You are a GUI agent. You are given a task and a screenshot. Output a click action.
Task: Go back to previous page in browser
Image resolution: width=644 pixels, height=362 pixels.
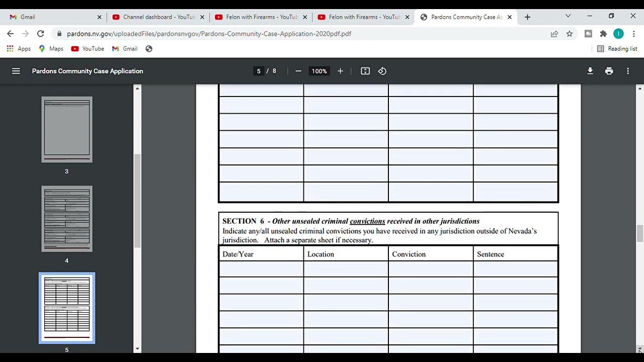(x=11, y=34)
